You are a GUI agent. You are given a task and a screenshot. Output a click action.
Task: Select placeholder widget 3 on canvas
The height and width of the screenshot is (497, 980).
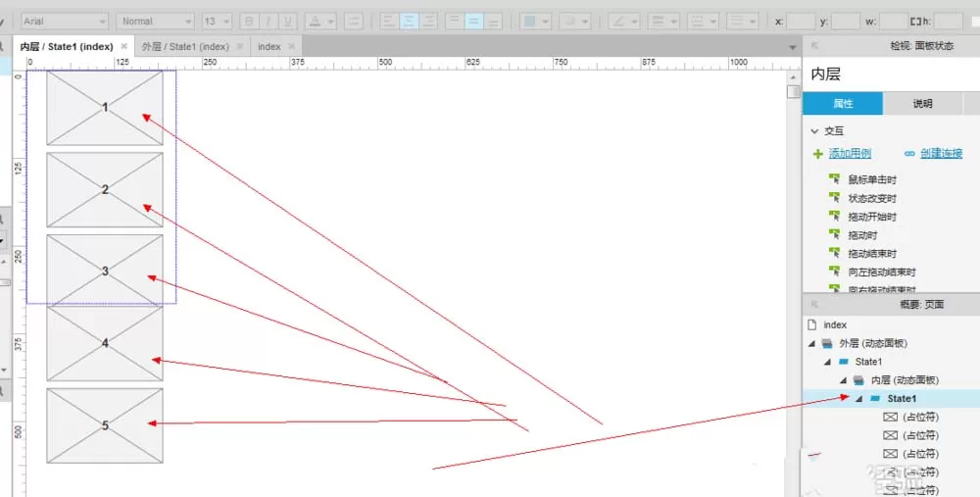click(105, 271)
